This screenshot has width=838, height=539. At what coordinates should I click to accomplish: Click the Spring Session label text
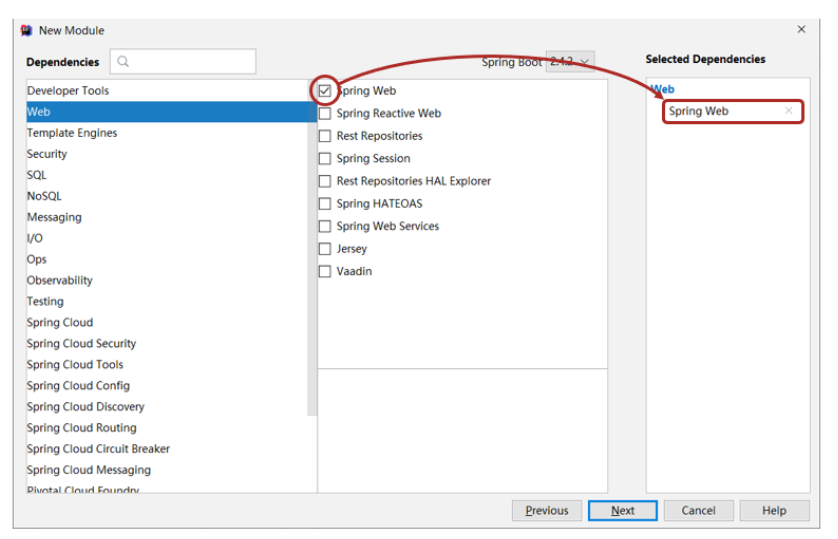tap(373, 159)
